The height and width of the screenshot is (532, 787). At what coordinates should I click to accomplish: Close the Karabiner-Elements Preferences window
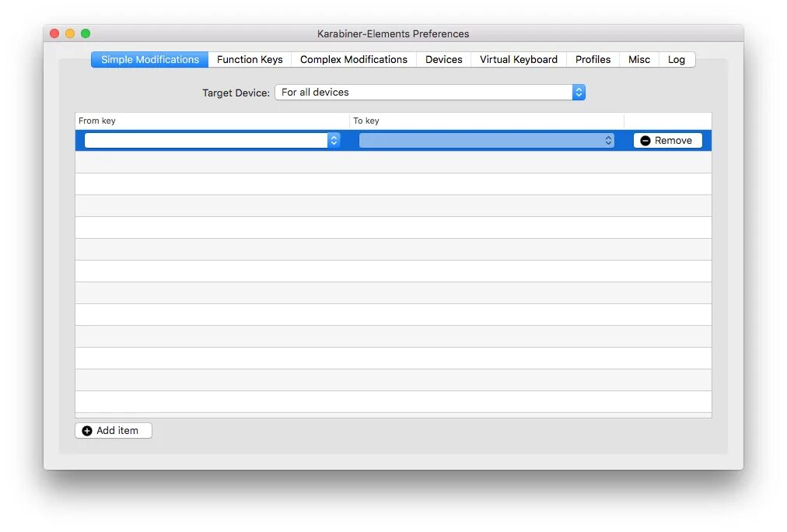tap(54, 33)
